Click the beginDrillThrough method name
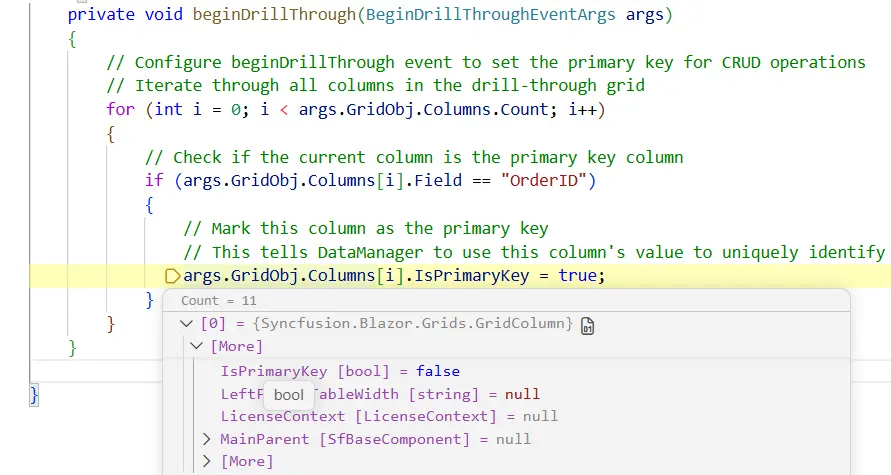Viewport: 891px width, 475px height. coord(274,15)
